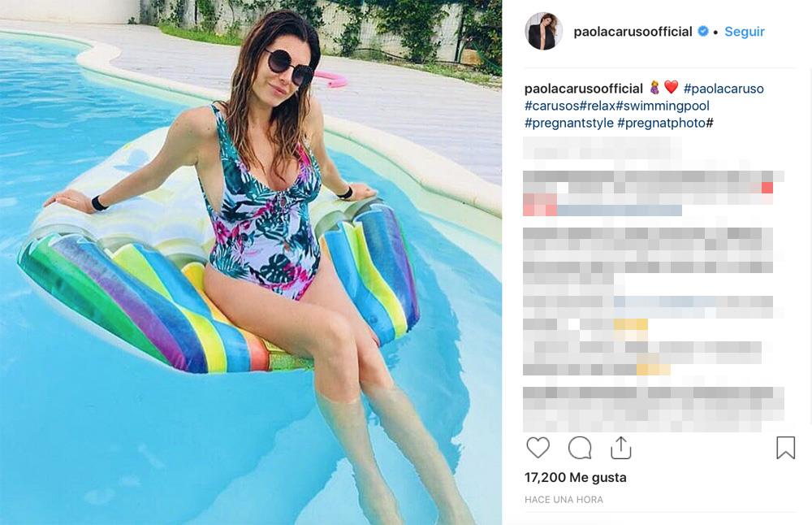812x525 pixels.
Task: Click the first blurred comment line
Action: (x=603, y=148)
